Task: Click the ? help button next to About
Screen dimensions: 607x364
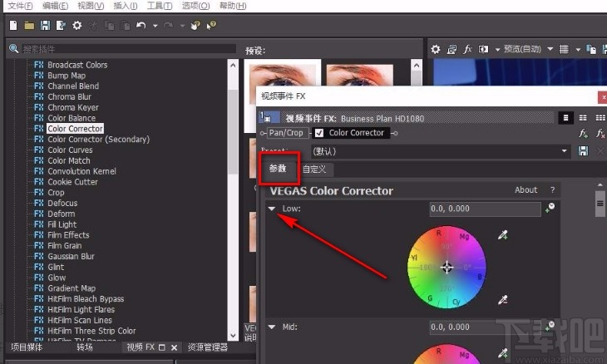Action: [552, 190]
